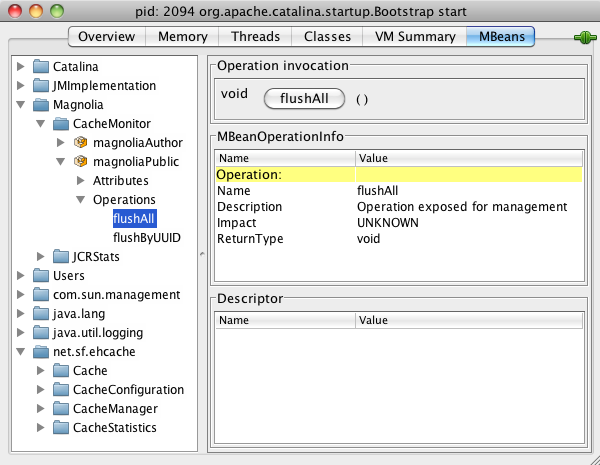
Task: Click the CacheConfiguration folder icon
Action: (x=60, y=390)
